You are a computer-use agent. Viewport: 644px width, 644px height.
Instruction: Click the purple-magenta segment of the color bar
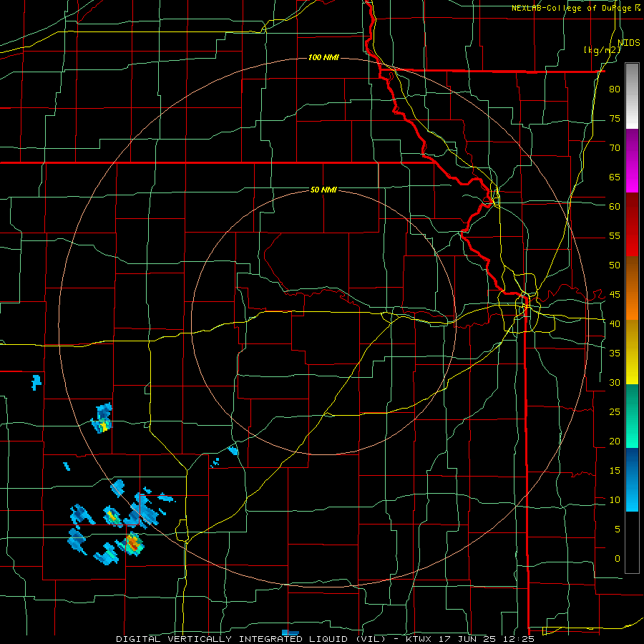632,160
